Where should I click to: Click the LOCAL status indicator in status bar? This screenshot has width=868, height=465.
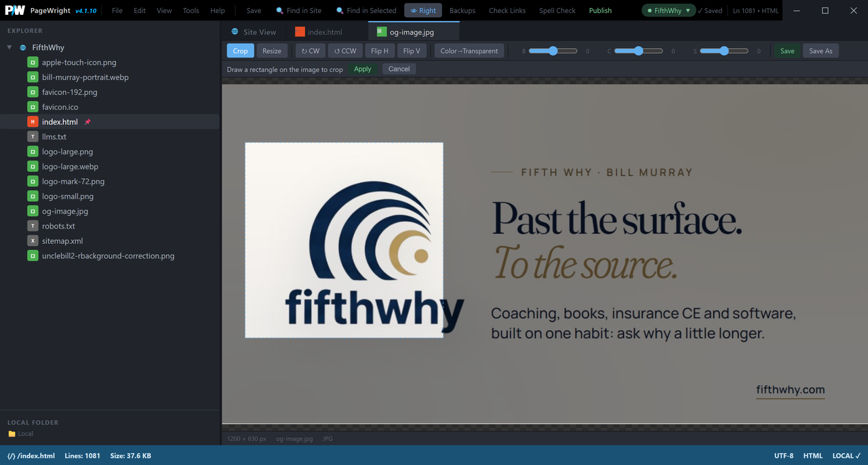[x=846, y=456]
